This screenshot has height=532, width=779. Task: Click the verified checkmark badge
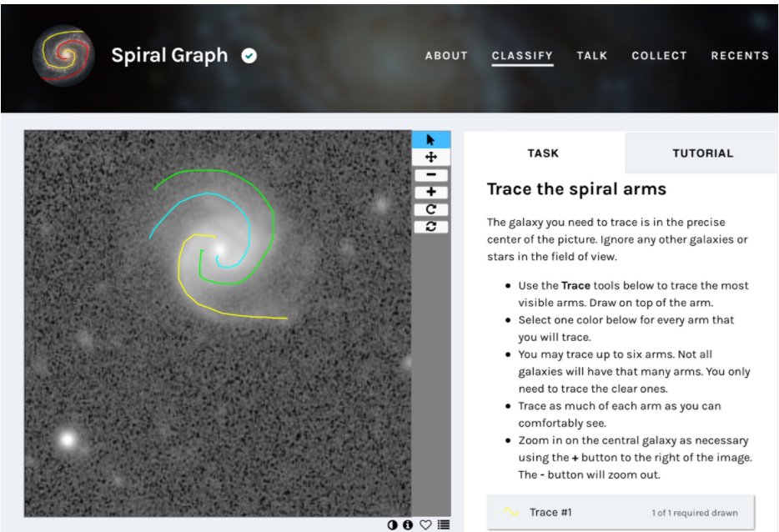coord(249,56)
